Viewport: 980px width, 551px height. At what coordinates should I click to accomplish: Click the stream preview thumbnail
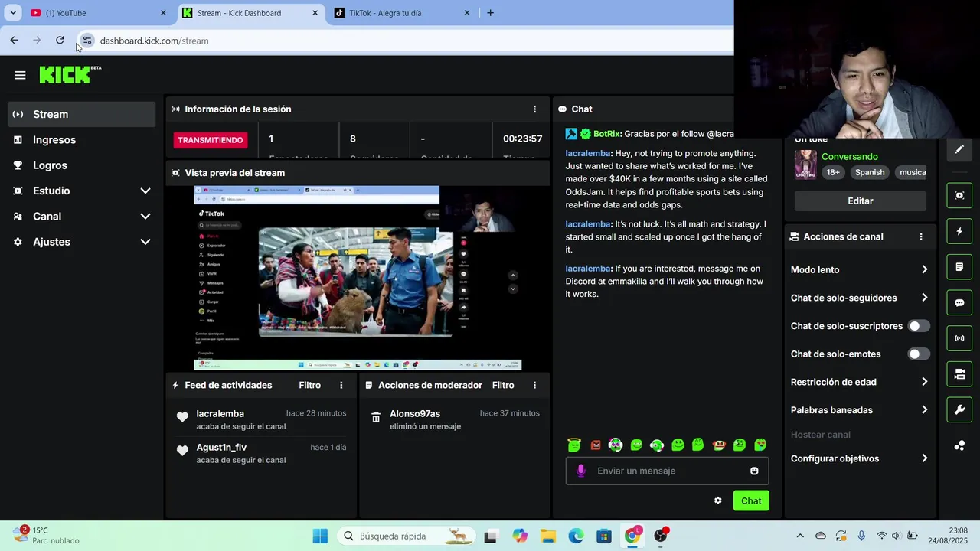pos(358,279)
